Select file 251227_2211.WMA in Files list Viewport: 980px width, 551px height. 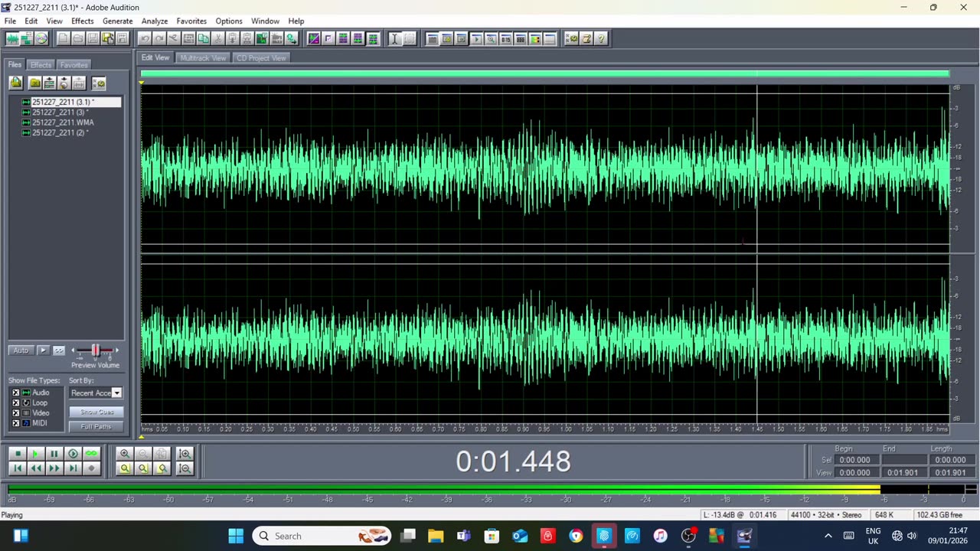[x=63, y=122]
